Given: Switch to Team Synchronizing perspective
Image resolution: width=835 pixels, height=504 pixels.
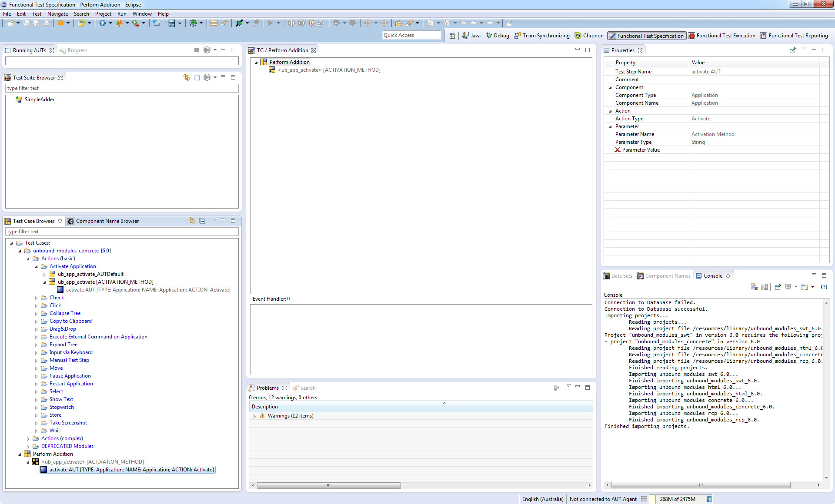Looking at the screenshot, I should tap(542, 36).
